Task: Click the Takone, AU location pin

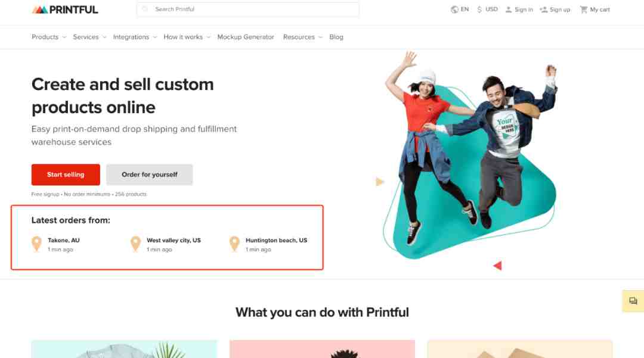Action: (x=36, y=244)
